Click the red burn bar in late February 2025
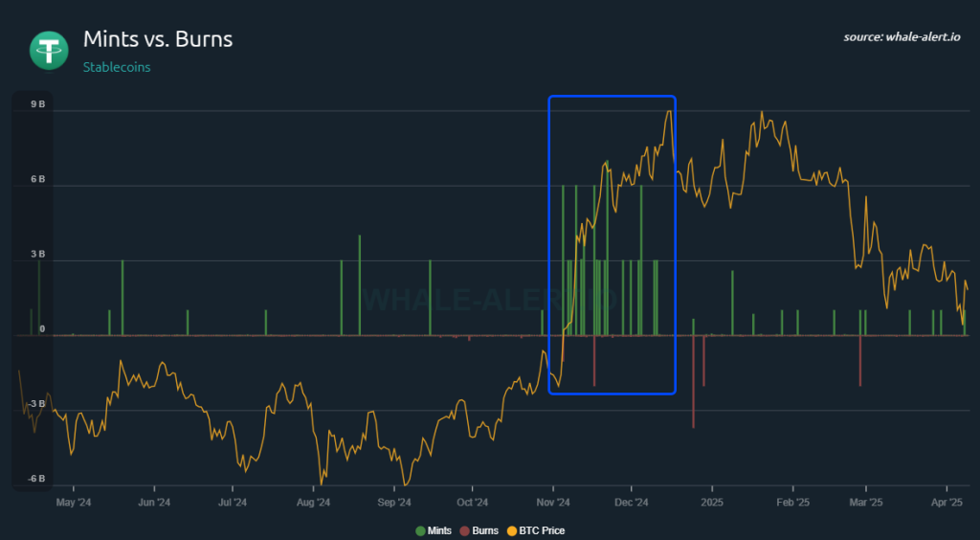 coord(860,361)
